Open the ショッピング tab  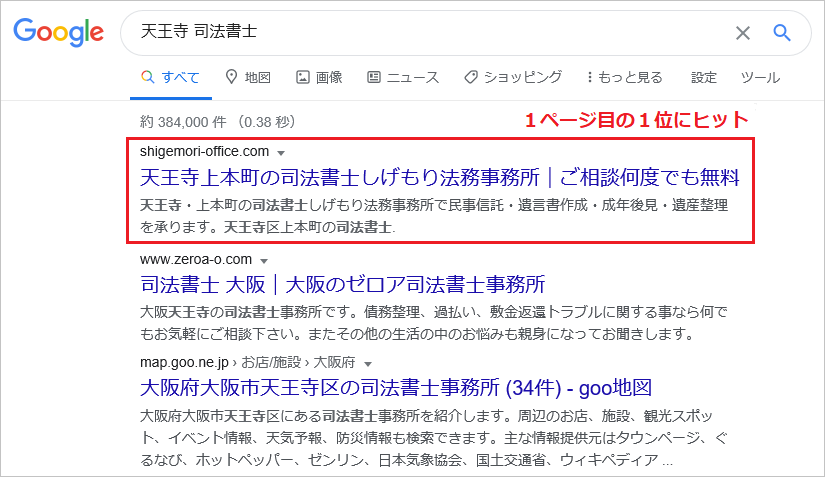pos(513,77)
